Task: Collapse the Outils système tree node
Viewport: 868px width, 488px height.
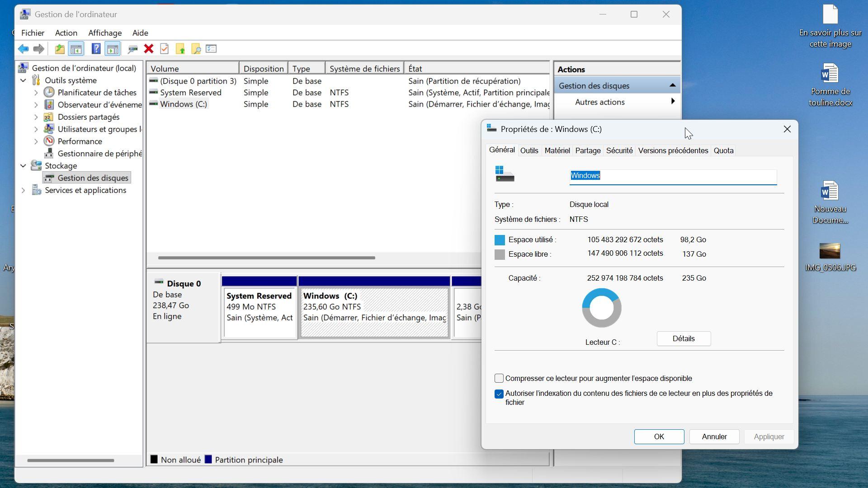Action: click(23, 80)
